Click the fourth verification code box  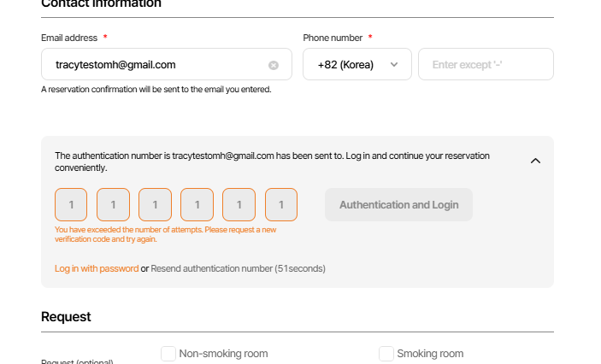pyautogui.click(x=197, y=205)
